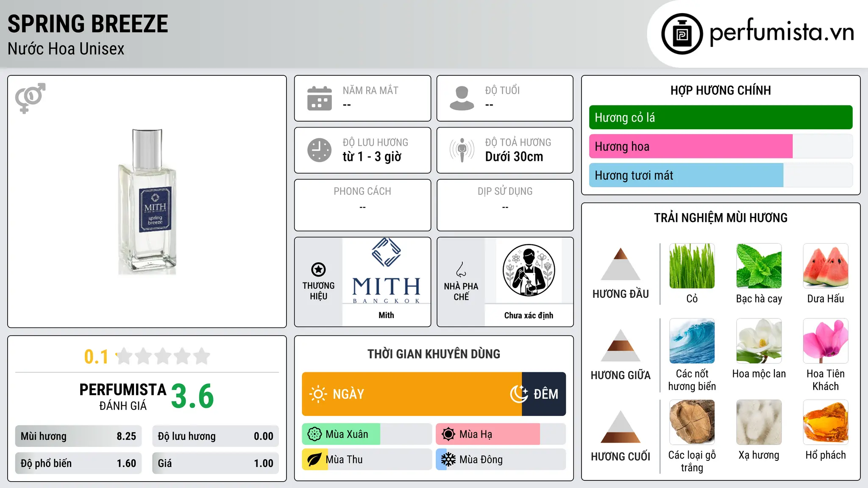Click the blue Hương tươi mát accord bar

click(686, 175)
